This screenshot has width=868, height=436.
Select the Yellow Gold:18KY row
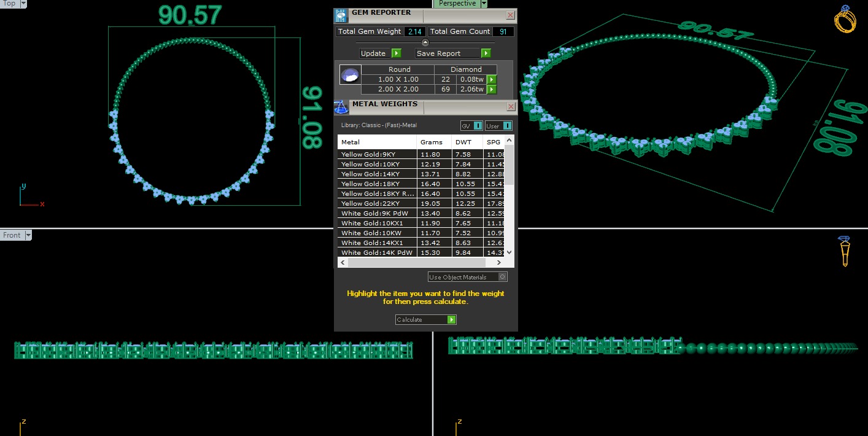point(421,184)
